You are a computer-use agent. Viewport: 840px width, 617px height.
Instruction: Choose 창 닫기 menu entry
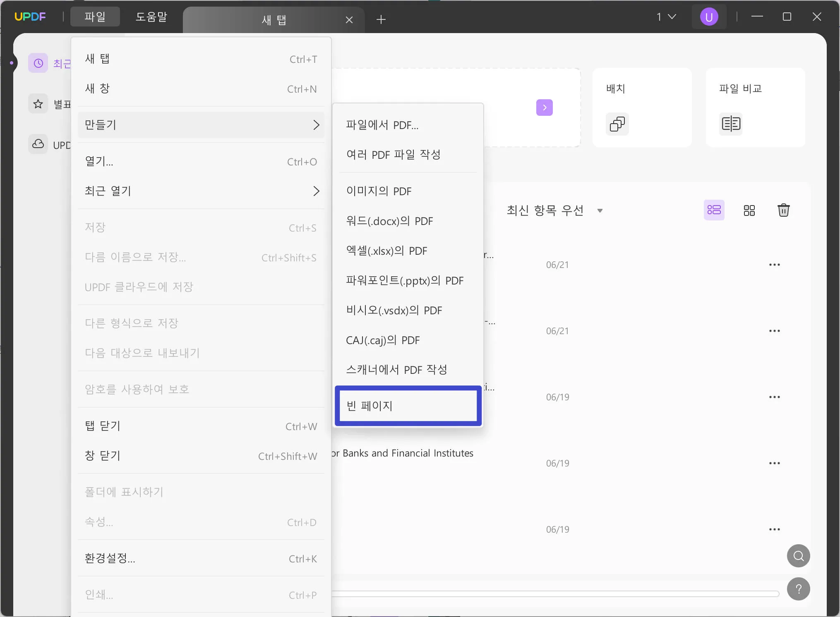pyautogui.click(x=201, y=456)
